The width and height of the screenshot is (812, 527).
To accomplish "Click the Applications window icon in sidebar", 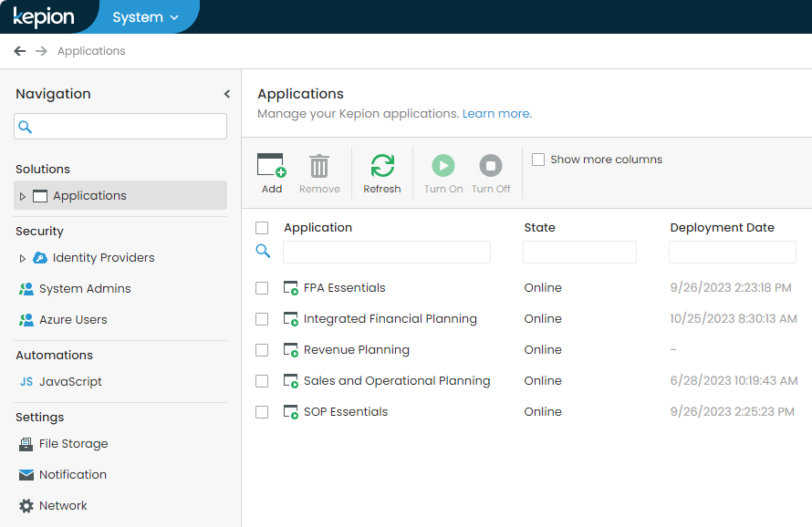I will (x=40, y=196).
